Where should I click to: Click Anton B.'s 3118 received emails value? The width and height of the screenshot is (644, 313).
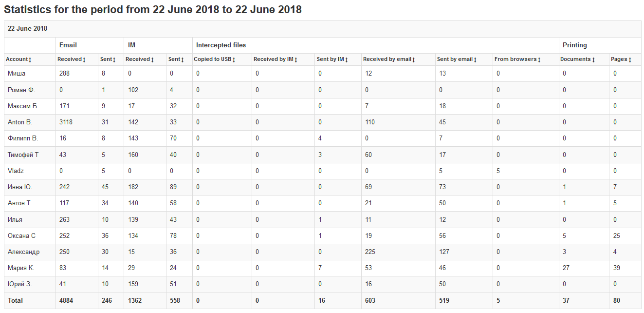65,122
